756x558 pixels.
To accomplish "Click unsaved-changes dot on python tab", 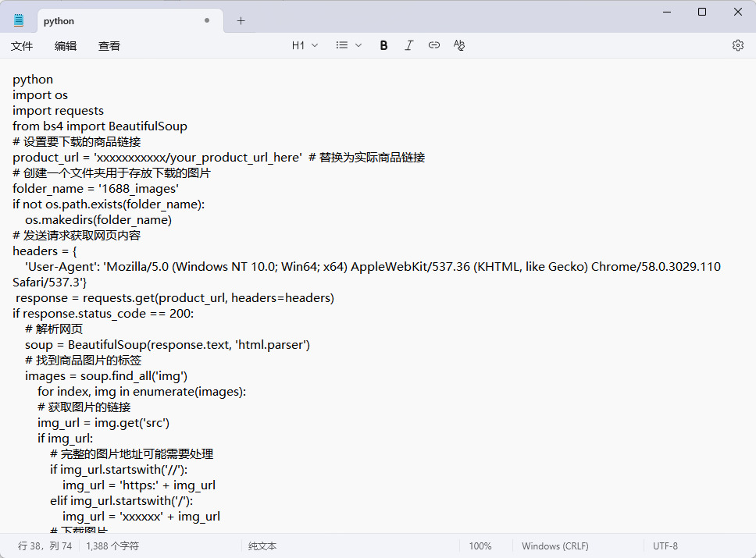I will pyautogui.click(x=207, y=21).
